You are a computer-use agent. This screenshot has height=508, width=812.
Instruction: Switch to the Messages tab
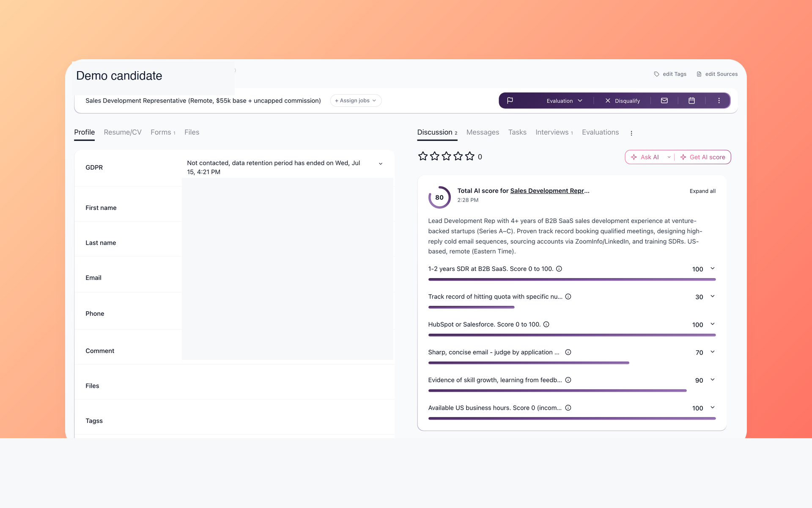coord(483,133)
